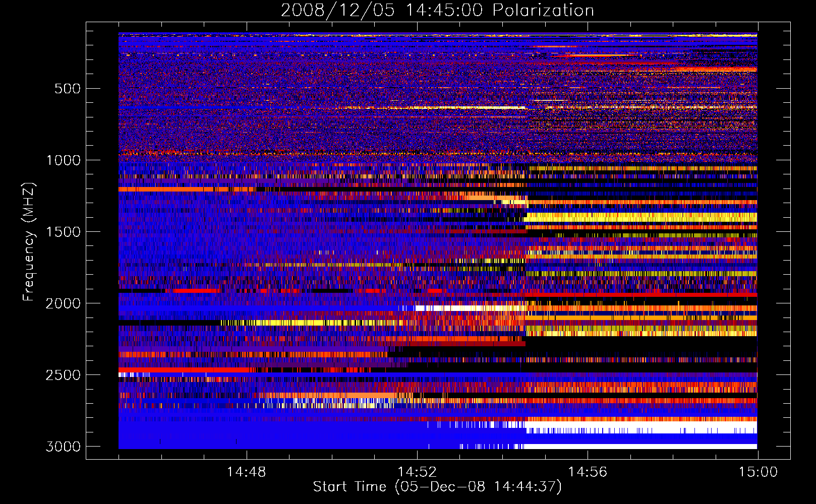Click the 'Start Time (05-Dec-08 14:44:37)' label
The height and width of the screenshot is (504, 816).
coord(437,487)
